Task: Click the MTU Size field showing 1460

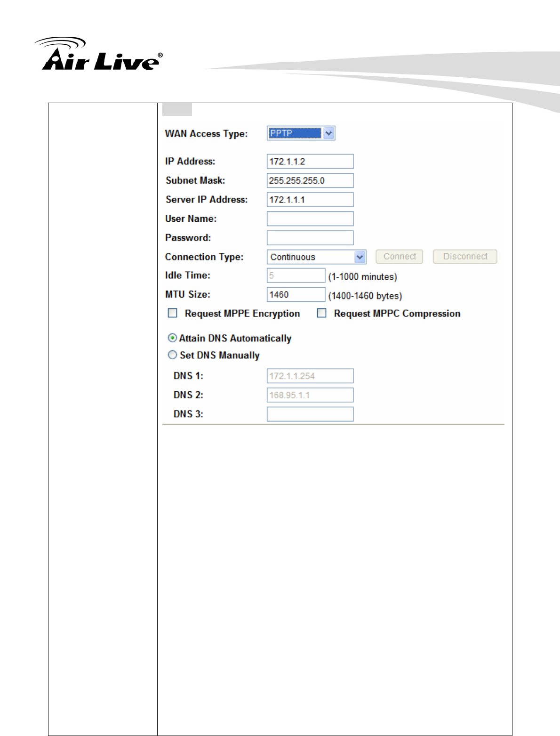Action: pyautogui.click(x=296, y=295)
